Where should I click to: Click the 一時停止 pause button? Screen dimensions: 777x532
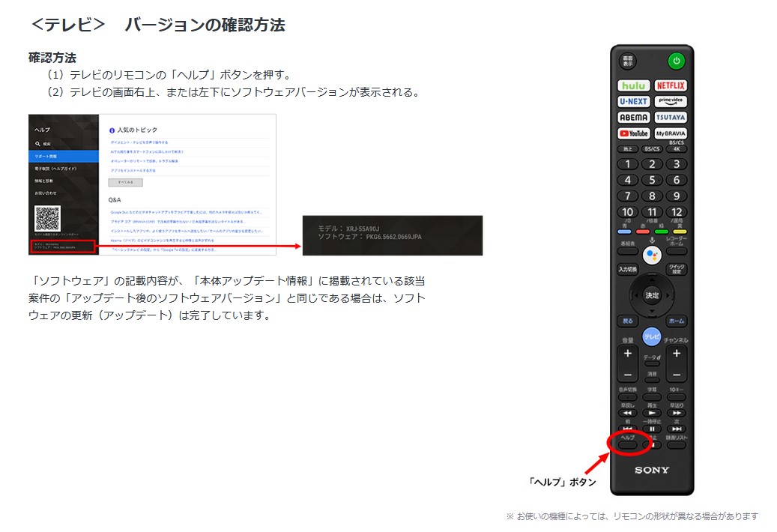[652, 429]
